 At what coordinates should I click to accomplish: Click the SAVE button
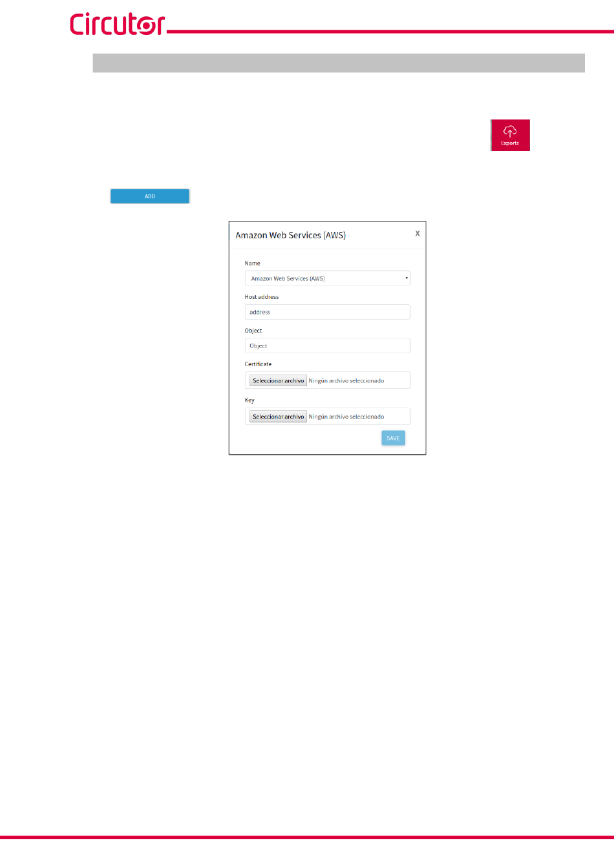pyautogui.click(x=393, y=438)
